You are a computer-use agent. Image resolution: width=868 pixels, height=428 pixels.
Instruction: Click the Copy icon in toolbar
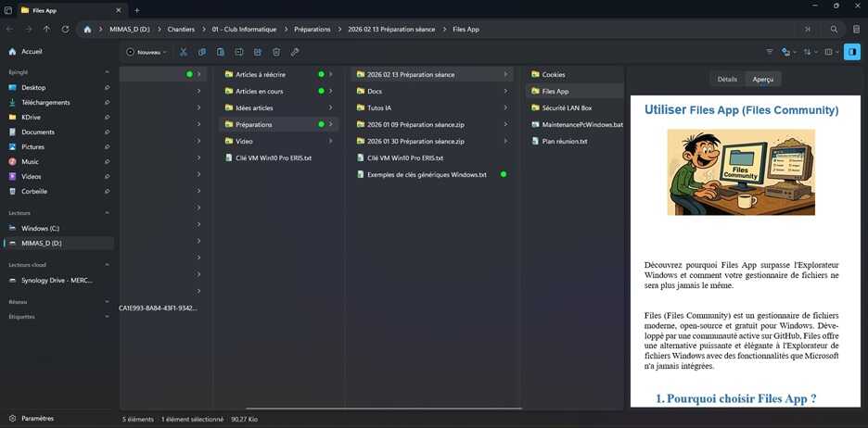coord(202,52)
